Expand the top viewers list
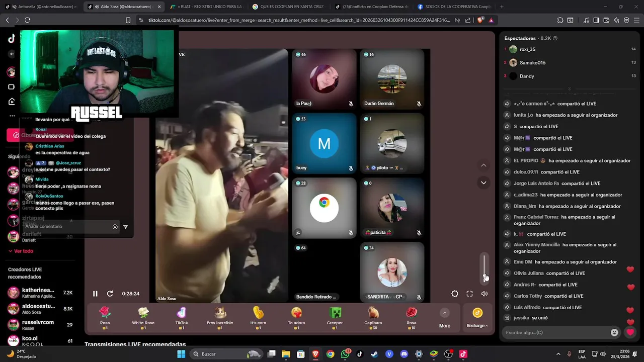This screenshot has width=644, height=362. pos(570,89)
